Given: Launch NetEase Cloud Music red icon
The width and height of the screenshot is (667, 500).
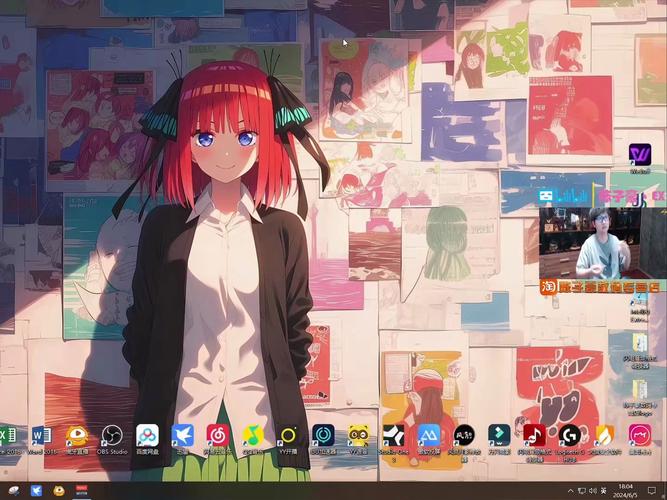Looking at the screenshot, I should point(217,436).
